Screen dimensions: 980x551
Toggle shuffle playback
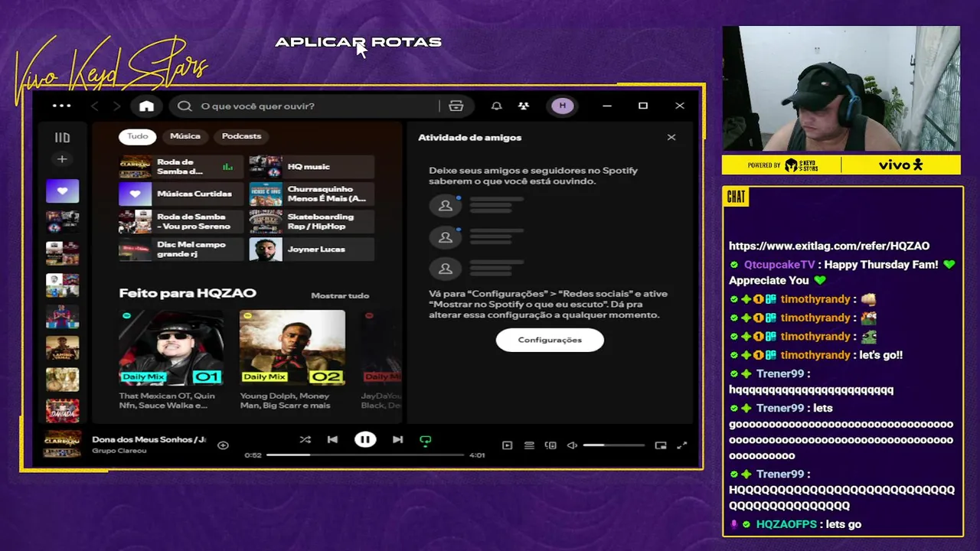click(305, 440)
